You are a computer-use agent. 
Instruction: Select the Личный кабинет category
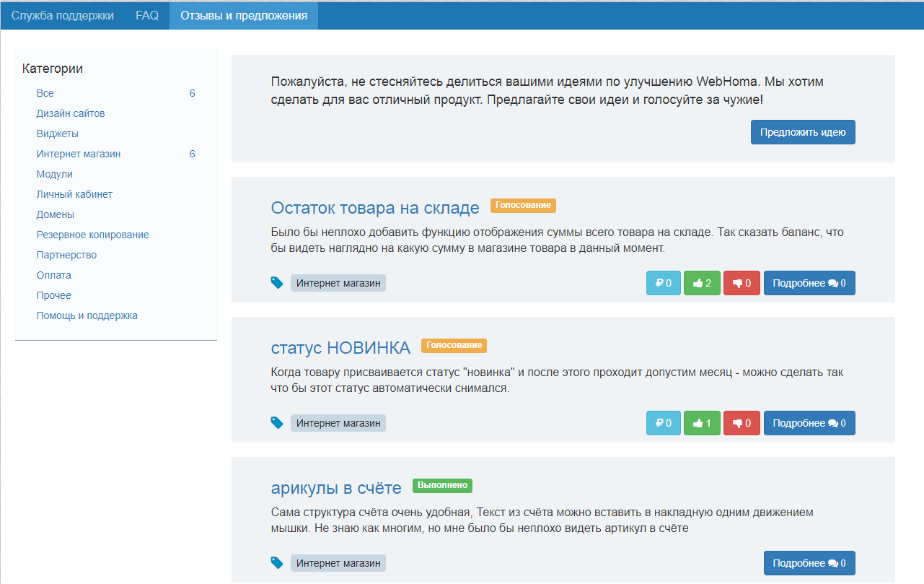74,194
